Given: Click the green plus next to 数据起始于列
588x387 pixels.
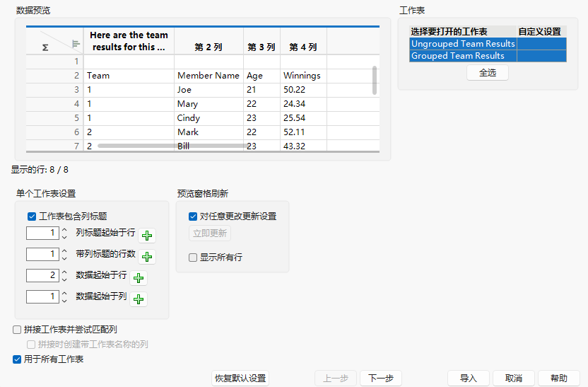Looking at the screenshot, I should coord(139,299).
